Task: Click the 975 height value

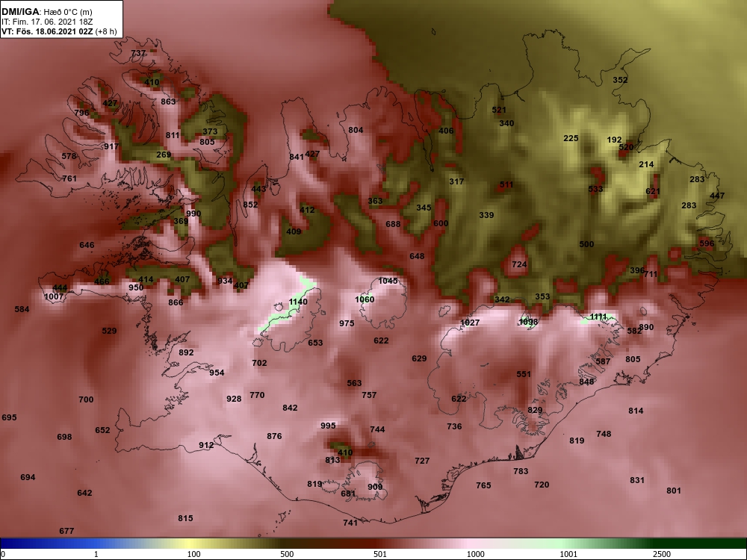Action: coord(347,323)
